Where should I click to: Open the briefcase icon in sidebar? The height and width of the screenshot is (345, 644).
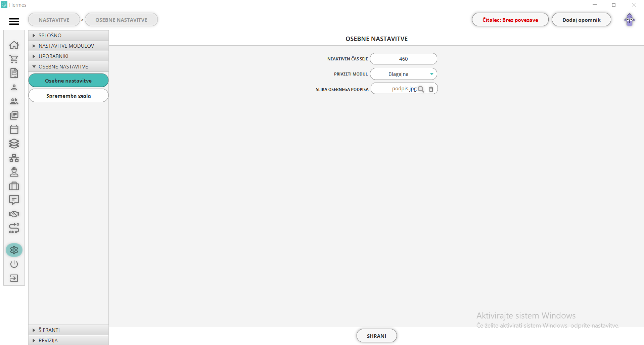(14, 186)
